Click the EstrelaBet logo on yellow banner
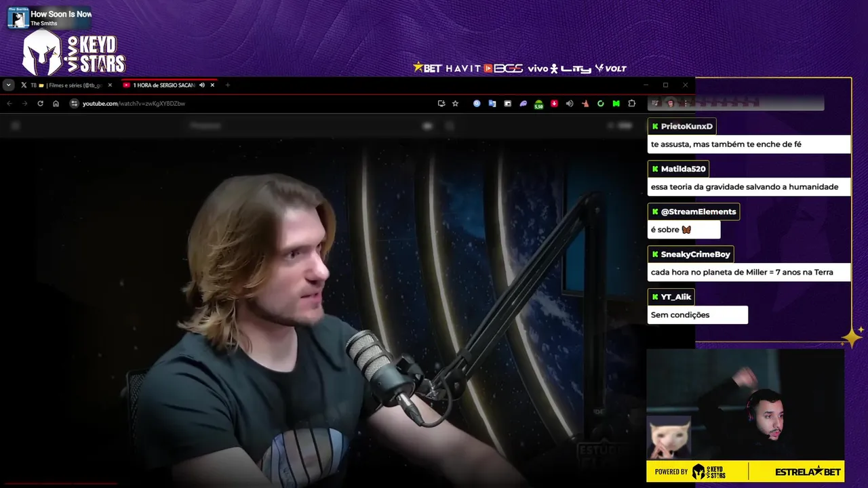The width and height of the screenshot is (868, 488). 808,472
